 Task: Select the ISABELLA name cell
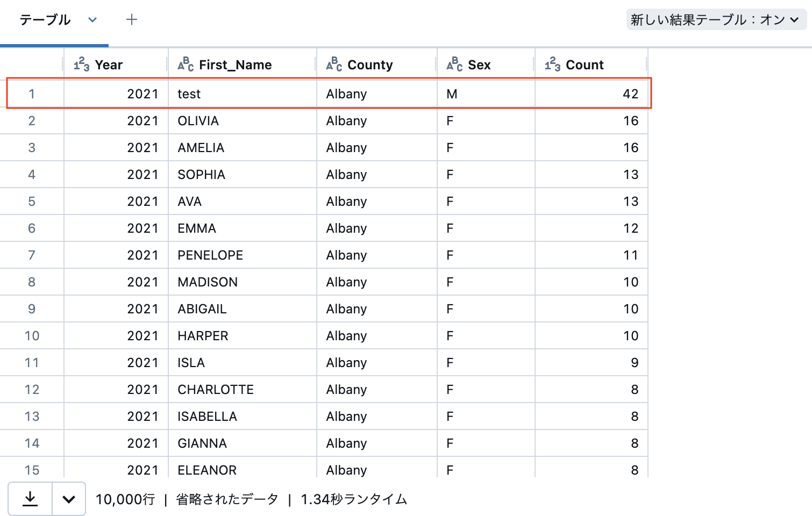pyautogui.click(x=243, y=416)
